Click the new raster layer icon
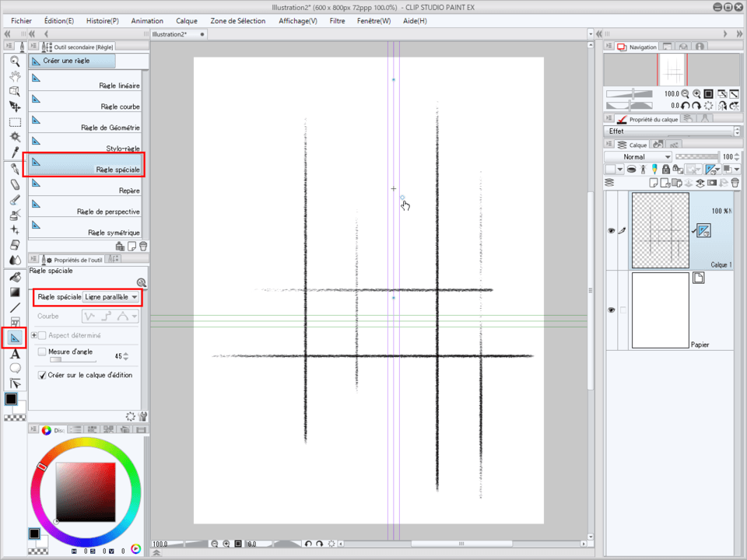The image size is (747, 560). pyautogui.click(x=654, y=183)
